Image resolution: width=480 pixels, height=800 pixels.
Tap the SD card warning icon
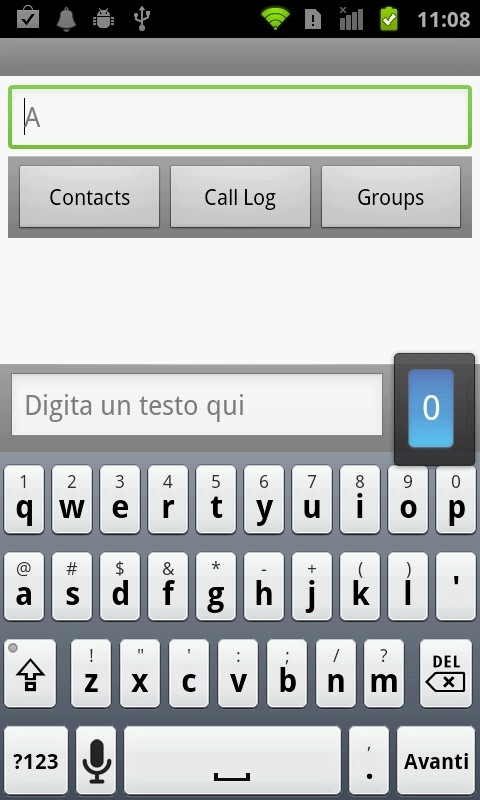(313, 19)
